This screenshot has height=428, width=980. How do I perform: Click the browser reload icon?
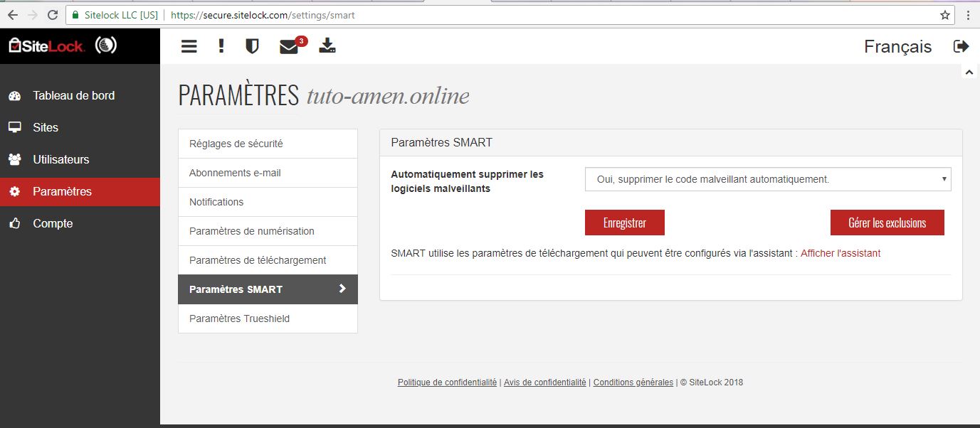(x=53, y=15)
